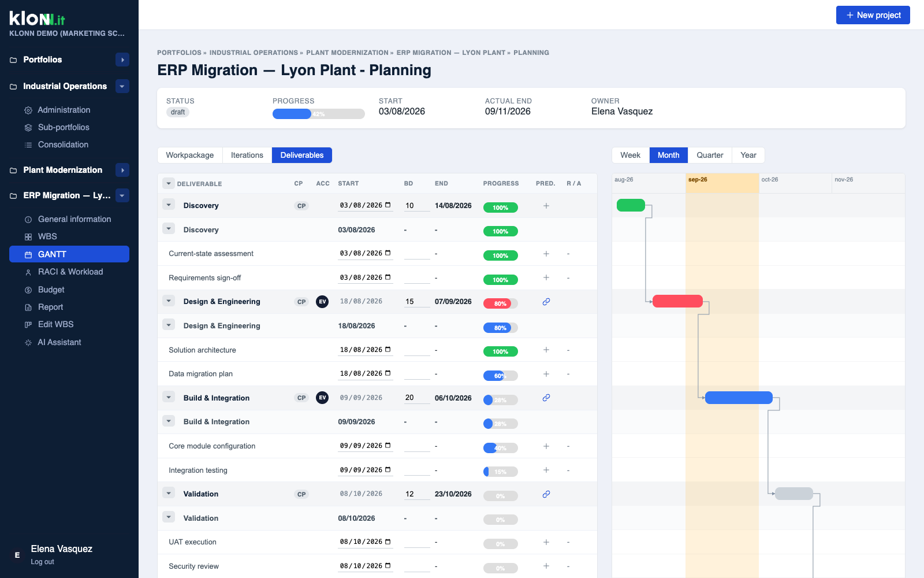Screen dimensions: 924x578
Task: Click the blue Build & Integration Gantt bar
Action: coord(739,398)
